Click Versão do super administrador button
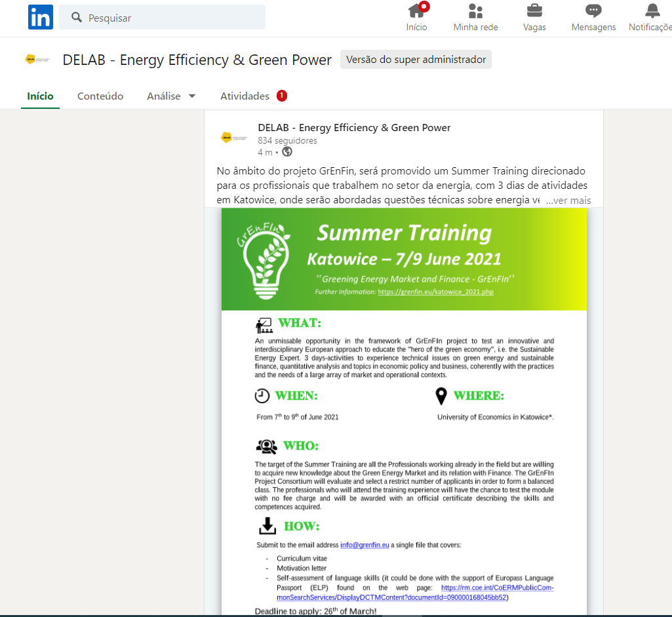The image size is (672, 617). point(416,60)
